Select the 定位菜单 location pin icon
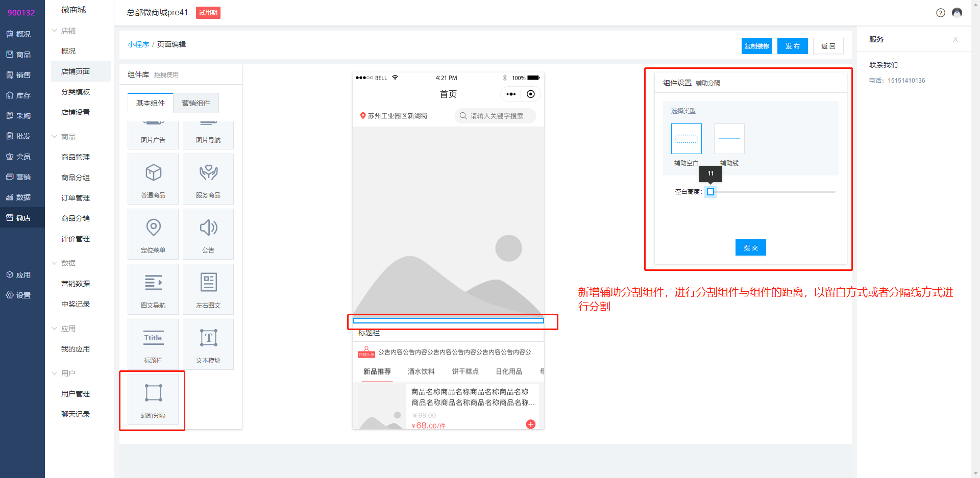The height and width of the screenshot is (478, 980). [153, 228]
